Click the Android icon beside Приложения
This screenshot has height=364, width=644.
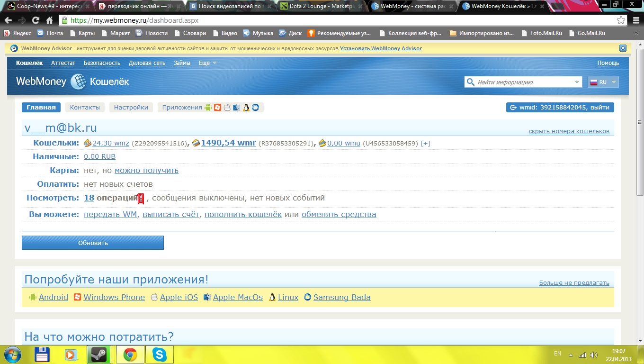click(x=208, y=108)
